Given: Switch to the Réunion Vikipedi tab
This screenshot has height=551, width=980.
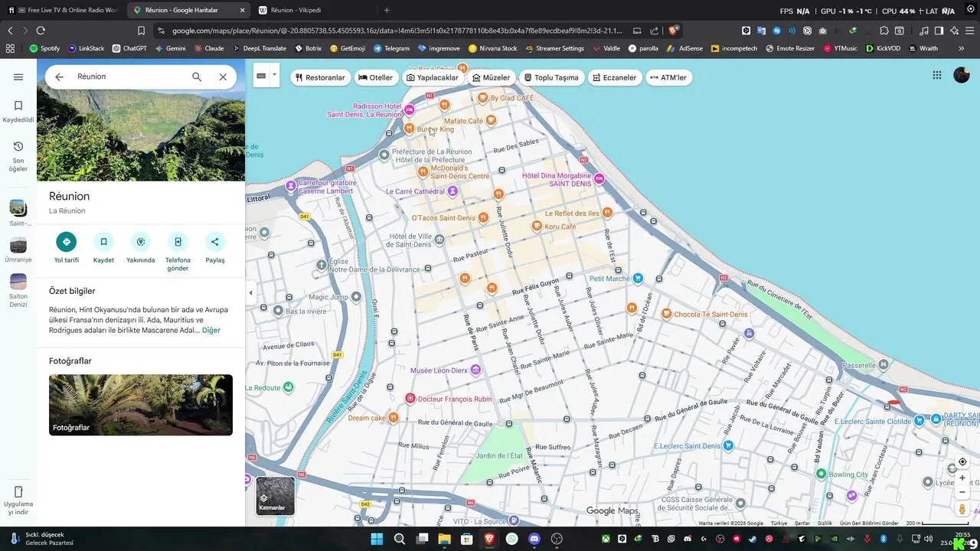Looking at the screenshot, I should click(312, 10).
